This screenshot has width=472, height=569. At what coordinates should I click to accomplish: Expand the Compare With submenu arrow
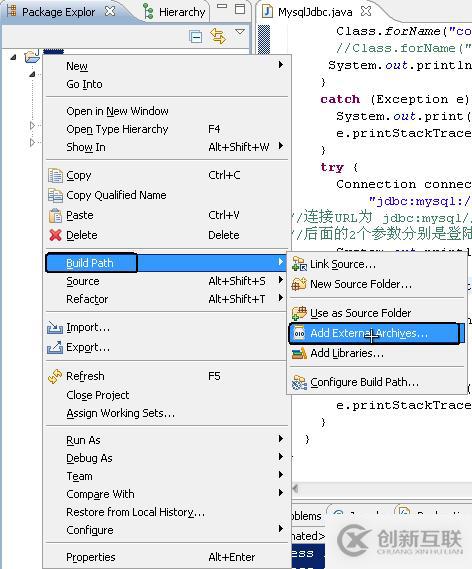[x=280, y=492]
